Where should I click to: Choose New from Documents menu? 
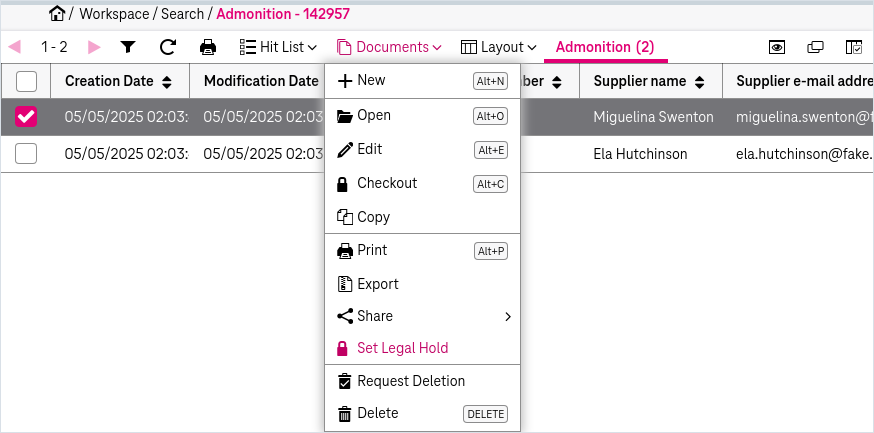[x=423, y=81]
